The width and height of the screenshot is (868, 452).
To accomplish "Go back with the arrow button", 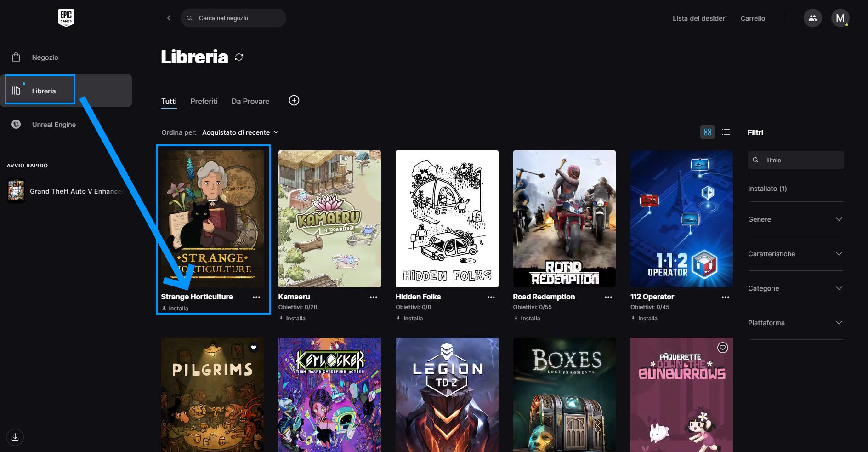I will 169,18.
